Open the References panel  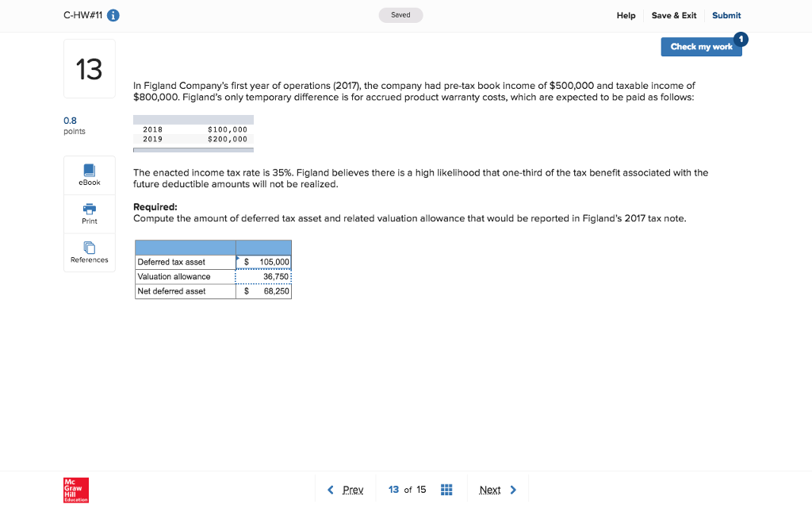pos(89,252)
